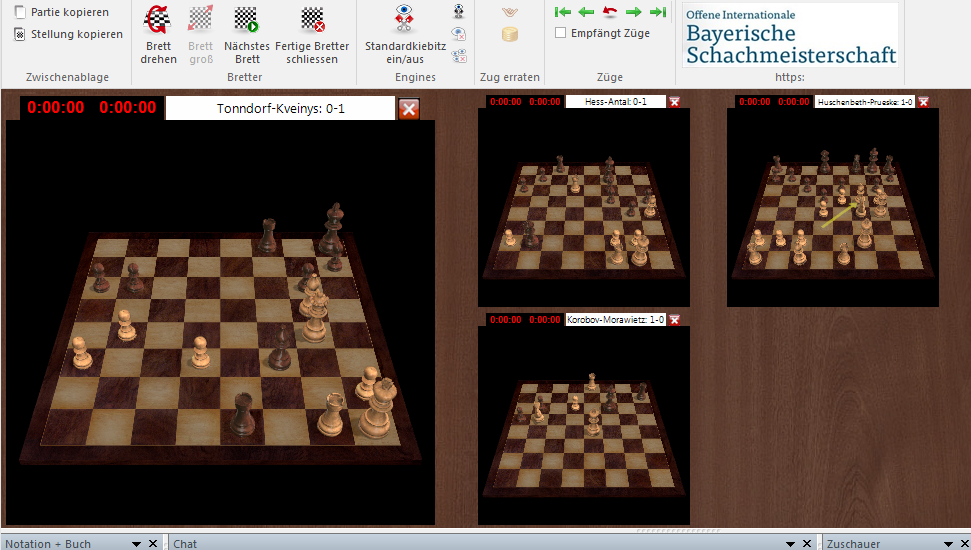Screen dimensions: 971x550
Task: Click the Brett drehen icon
Action: [158, 20]
